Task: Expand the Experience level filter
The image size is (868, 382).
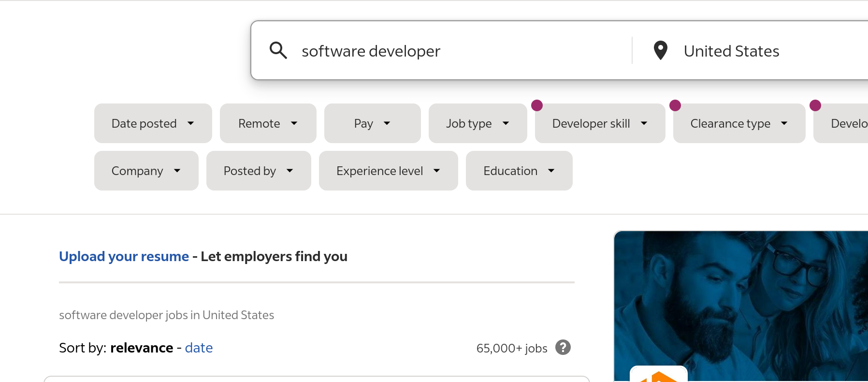Action: 389,171
